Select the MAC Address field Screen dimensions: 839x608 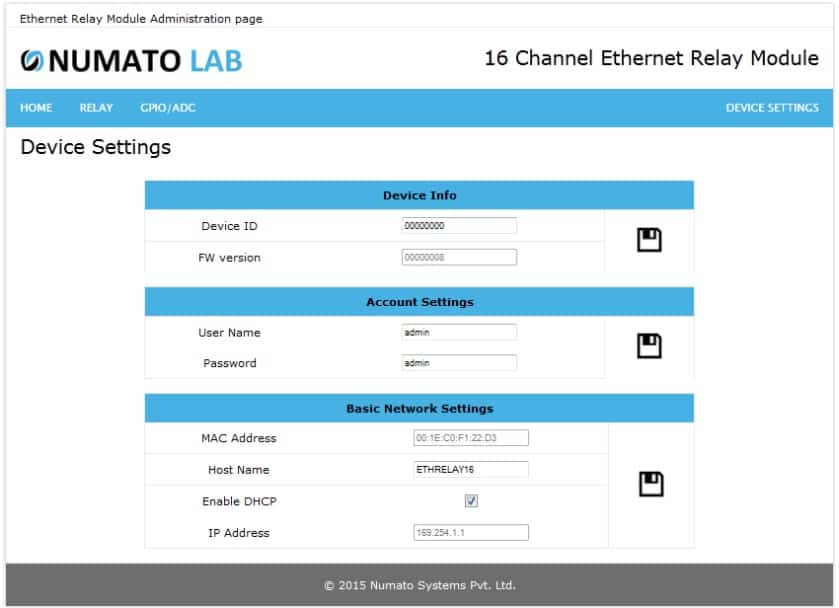(471, 438)
